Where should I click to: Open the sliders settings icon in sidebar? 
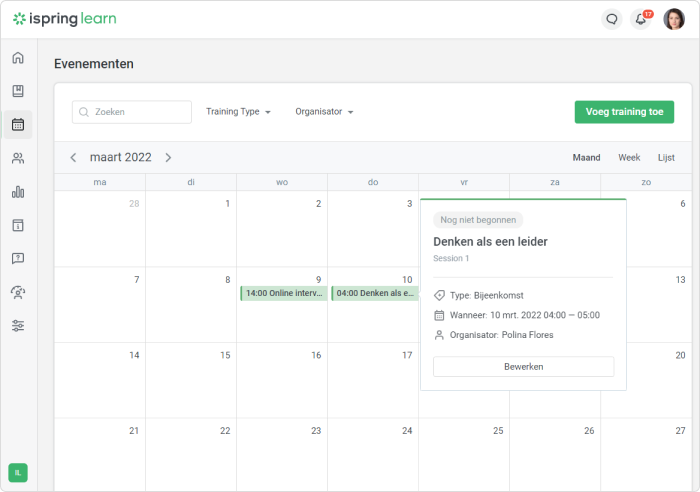[18, 326]
